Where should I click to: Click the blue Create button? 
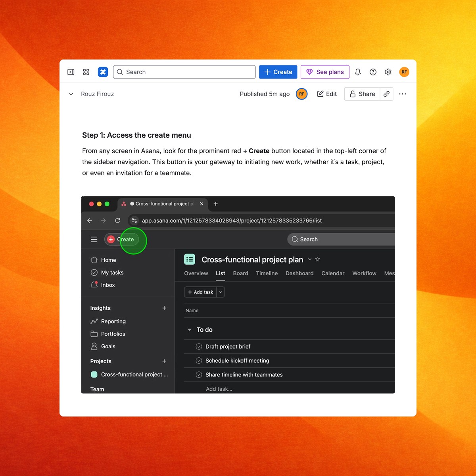click(278, 72)
